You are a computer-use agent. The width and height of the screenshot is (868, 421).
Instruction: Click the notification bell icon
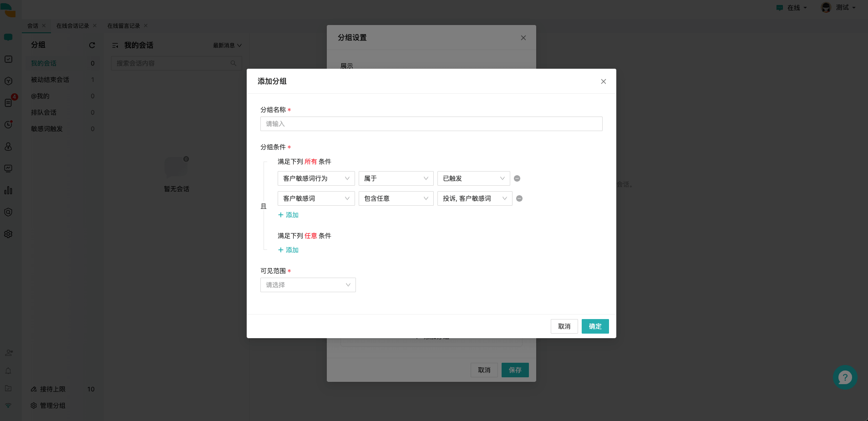coord(8,371)
